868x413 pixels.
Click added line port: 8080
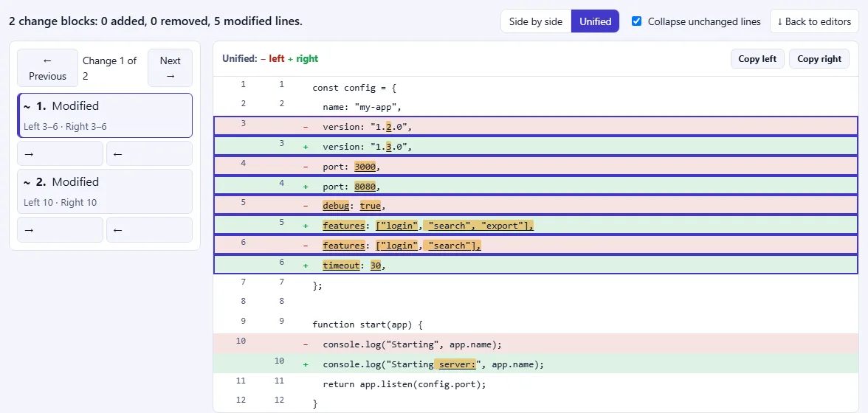[536, 187]
